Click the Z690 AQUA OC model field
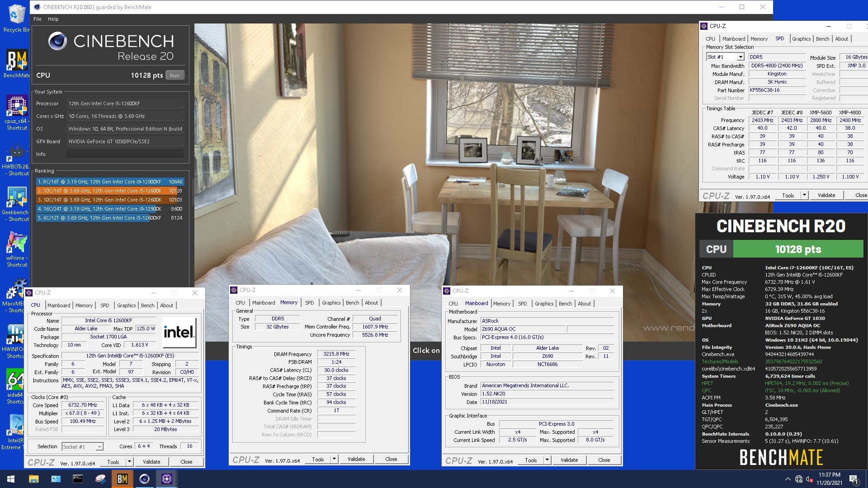Image resolution: width=868 pixels, height=488 pixels. point(523,329)
